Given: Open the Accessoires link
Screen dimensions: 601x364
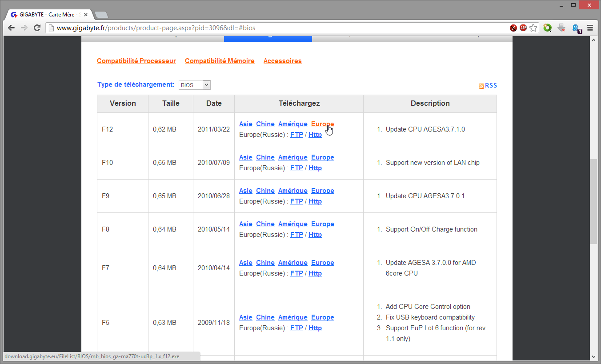Looking at the screenshot, I should coord(282,61).
